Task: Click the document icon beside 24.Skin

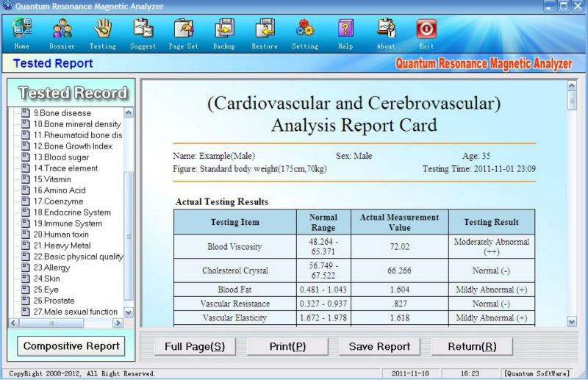Action: coord(26,278)
